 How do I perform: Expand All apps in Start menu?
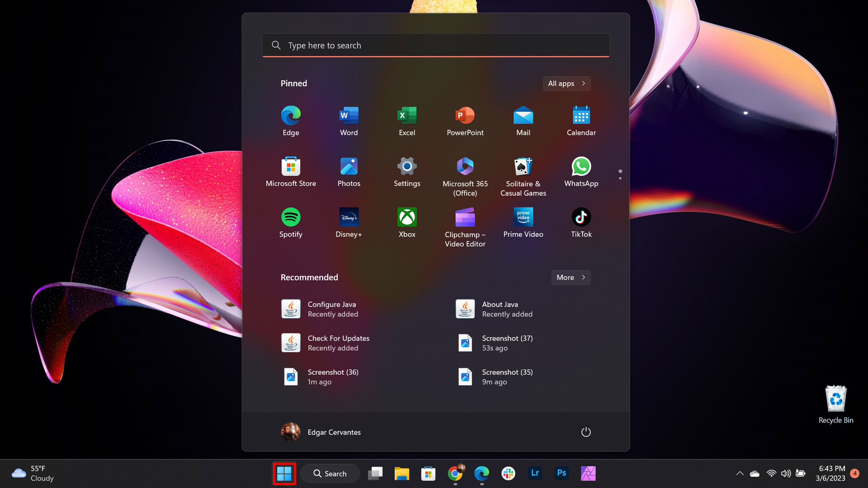(x=566, y=84)
